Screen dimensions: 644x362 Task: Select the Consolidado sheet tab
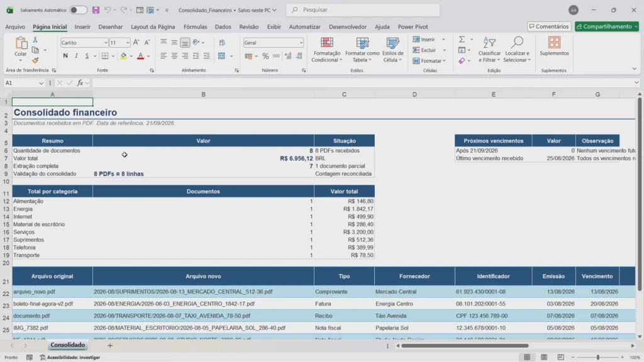(68, 345)
